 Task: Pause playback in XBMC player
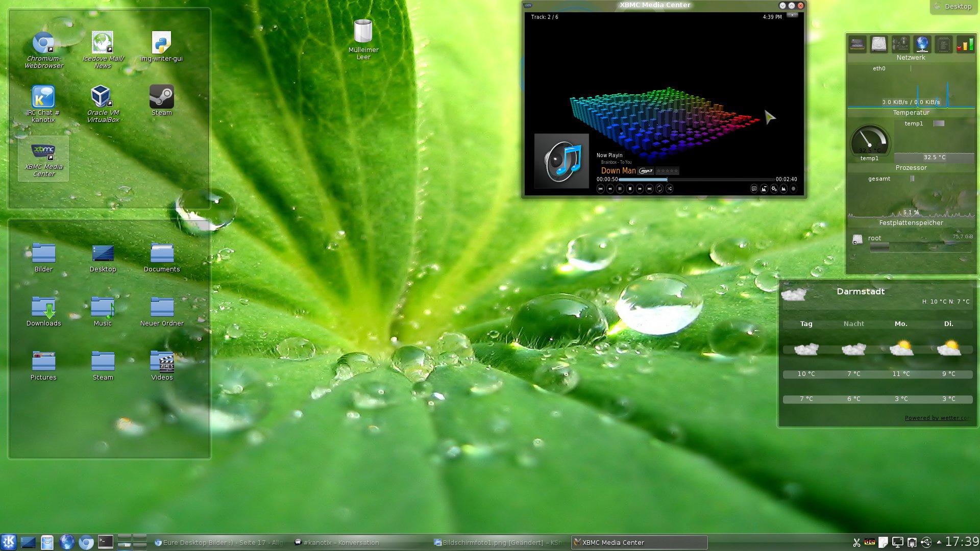coord(620,189)
